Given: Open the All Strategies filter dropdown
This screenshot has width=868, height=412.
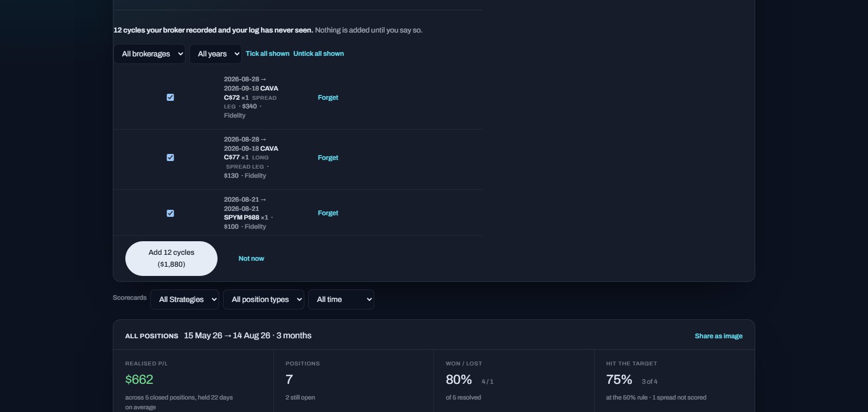Looking at the screenshot, I should tap(184, 299).
